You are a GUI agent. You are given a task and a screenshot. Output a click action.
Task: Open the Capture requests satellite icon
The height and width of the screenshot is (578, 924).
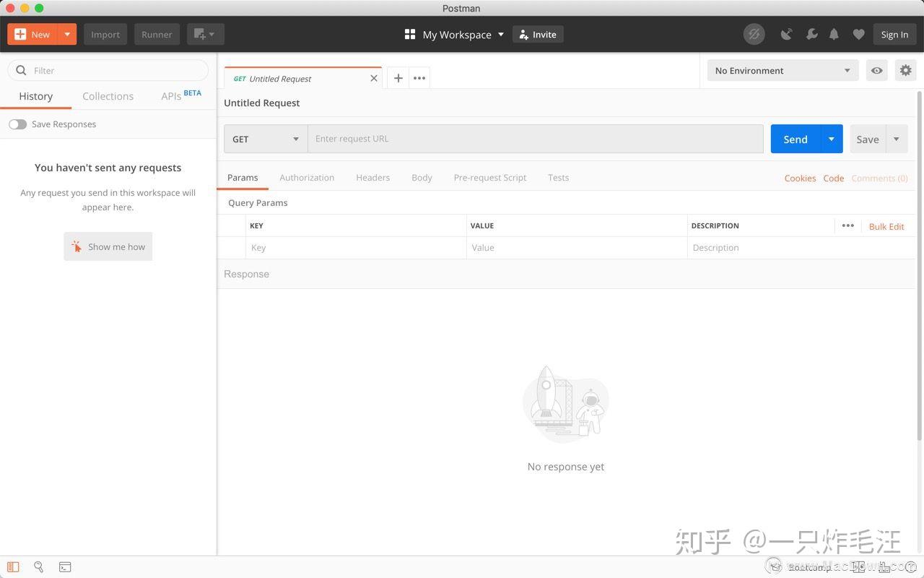tap(786, 34)
